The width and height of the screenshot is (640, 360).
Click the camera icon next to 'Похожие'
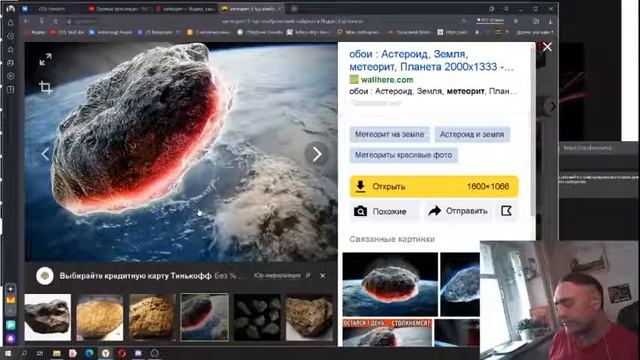(x=360, y=211)
